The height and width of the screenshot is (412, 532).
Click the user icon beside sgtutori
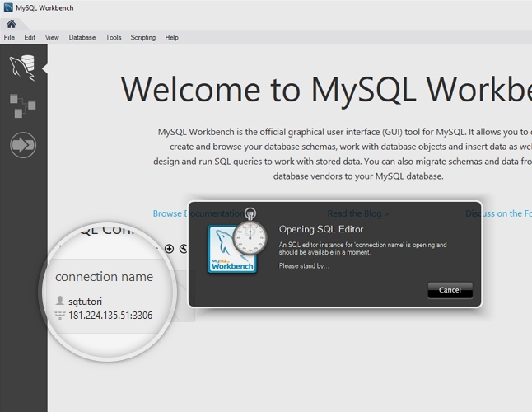pyautogui.click(x=60, y=300)
